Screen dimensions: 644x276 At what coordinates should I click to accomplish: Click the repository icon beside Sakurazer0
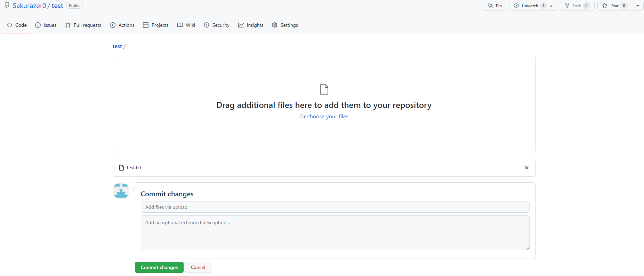[7, 6]
